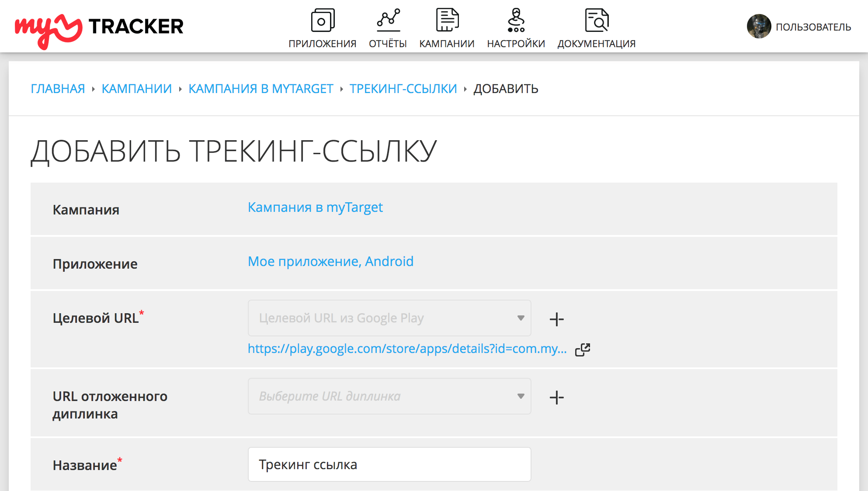Open the Пользователь account menu
Screen dimensions: 868x491
(x=813, y=27)
